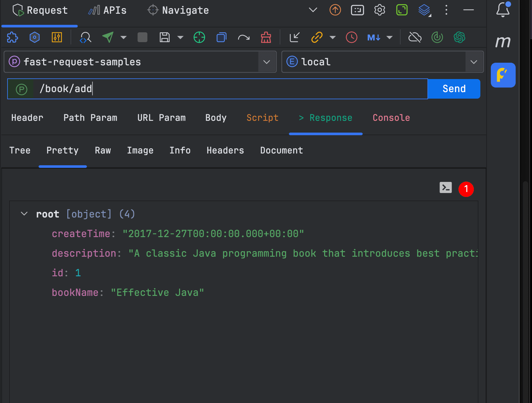Click the crossed-out cloud icon
Image resolution: width=532 pixels, height=403 pixels.
[415, 37]
